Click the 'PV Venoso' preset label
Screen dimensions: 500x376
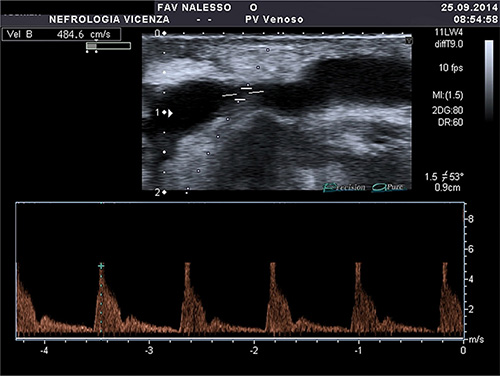[x=274, y=19]
